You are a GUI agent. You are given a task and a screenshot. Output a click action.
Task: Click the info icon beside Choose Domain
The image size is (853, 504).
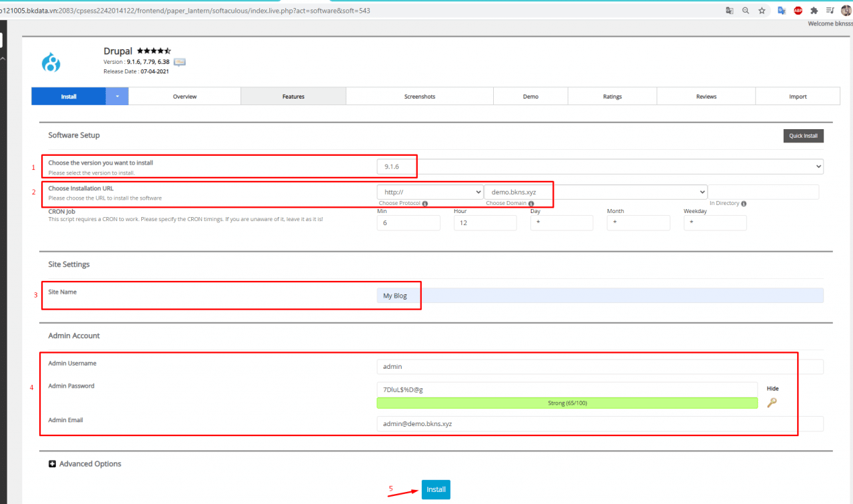click(531, 204)
